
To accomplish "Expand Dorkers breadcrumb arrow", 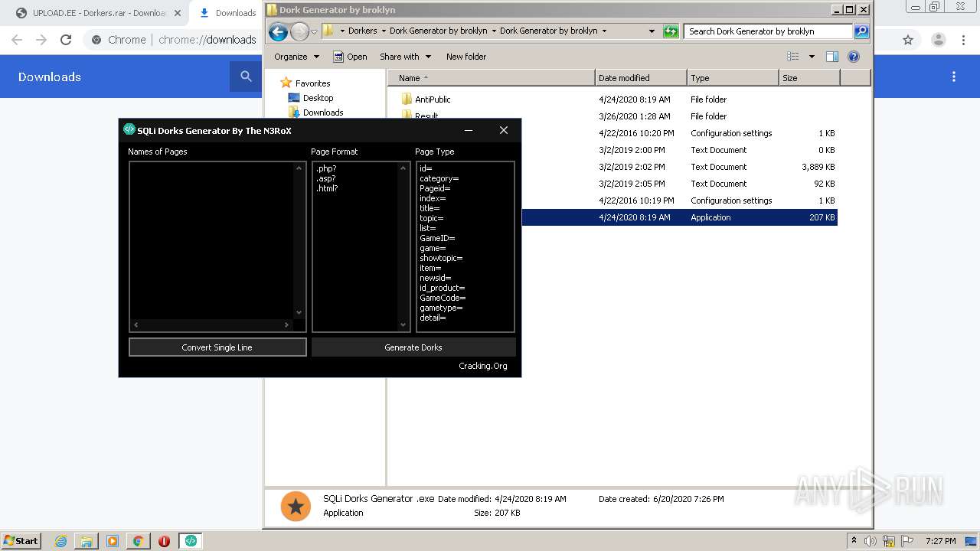I will tap(383, 31).
